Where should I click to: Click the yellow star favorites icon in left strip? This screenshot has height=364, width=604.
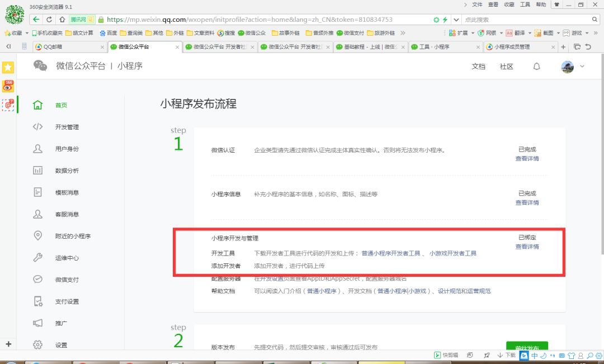(8, 68)
